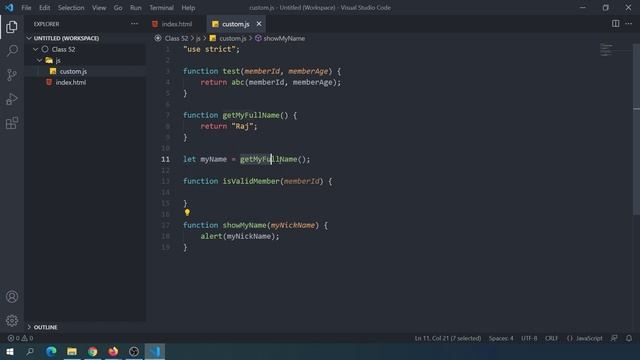Open index.html in the Explorer tree

(x=71, y=82)
